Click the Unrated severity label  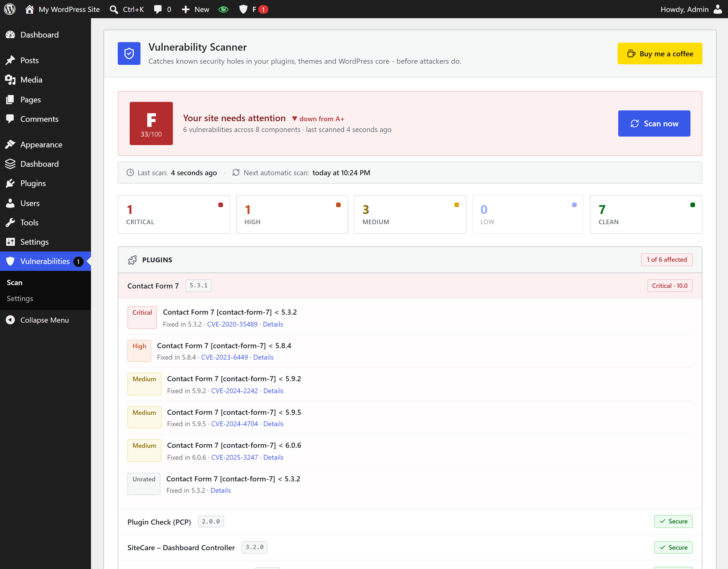point(144,484)
